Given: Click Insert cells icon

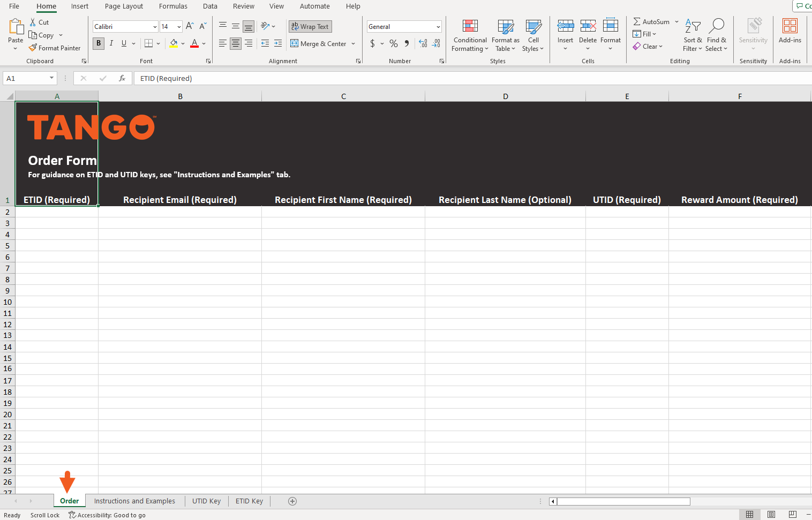Looking at the screenshot, I should coord(566,26).
